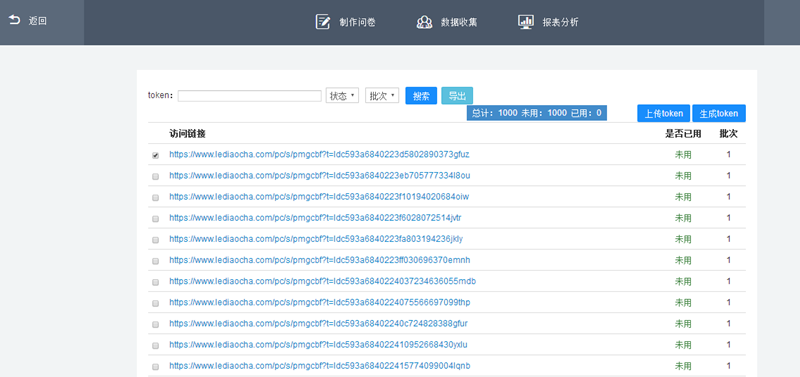Open the link ending gfur
This screenshot has height=377, width=800.
tap(318, 324)
